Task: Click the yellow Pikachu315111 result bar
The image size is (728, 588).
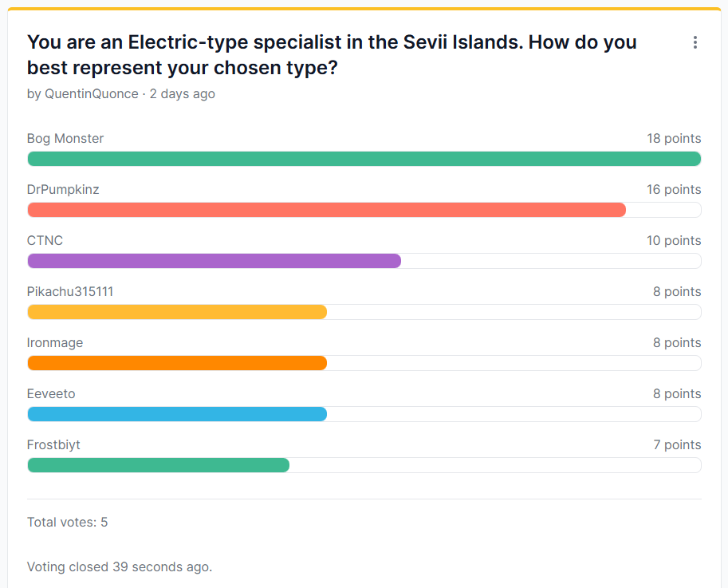Action: point(177,312)
